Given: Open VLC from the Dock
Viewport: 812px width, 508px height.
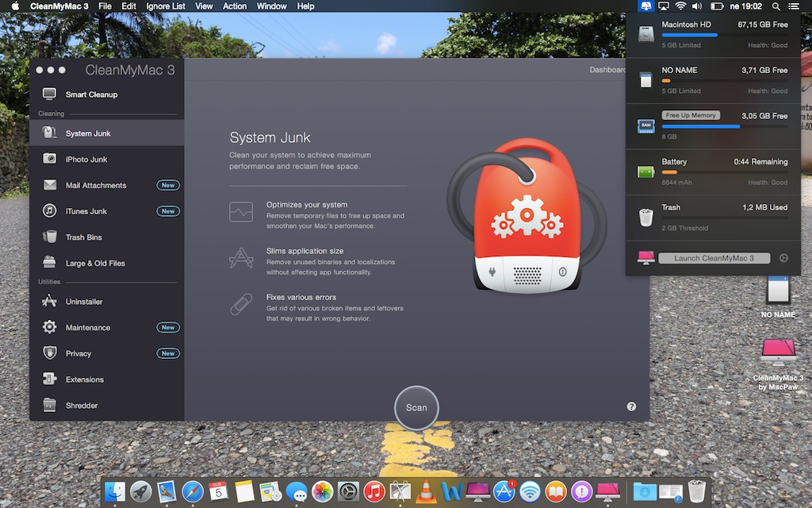Looking at the screenshot, I should pos(426,491).
